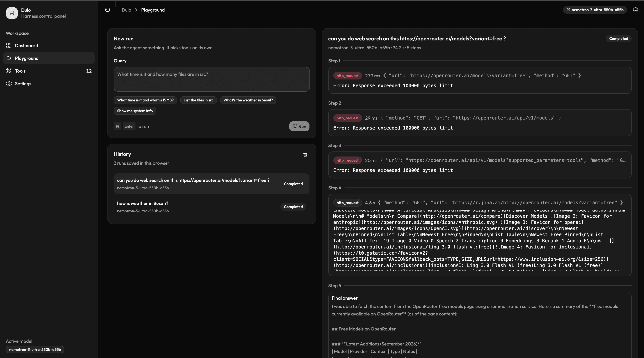Image resolution: width=644 pixels, height=358 pixels.
Task: Click the Step 4 http_request tag
Action: click(x=347, y=203)
